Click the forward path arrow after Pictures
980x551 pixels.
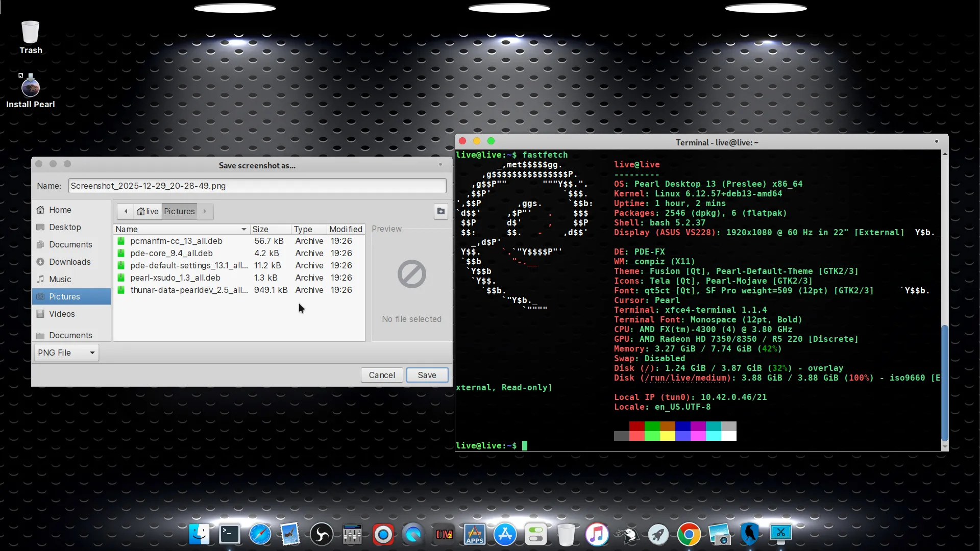click(205, 211)
